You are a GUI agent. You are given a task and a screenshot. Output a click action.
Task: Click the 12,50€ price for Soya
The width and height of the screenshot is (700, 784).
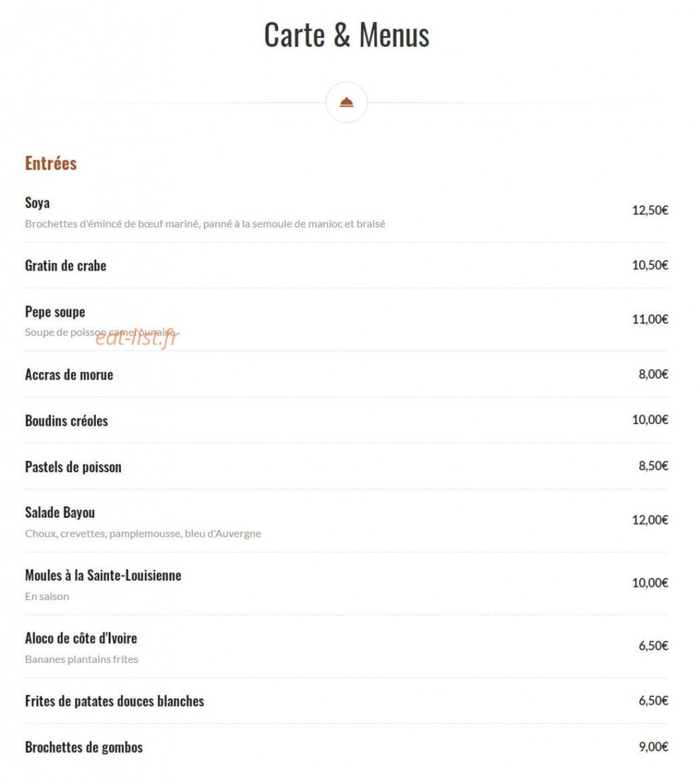pos(650,210)
